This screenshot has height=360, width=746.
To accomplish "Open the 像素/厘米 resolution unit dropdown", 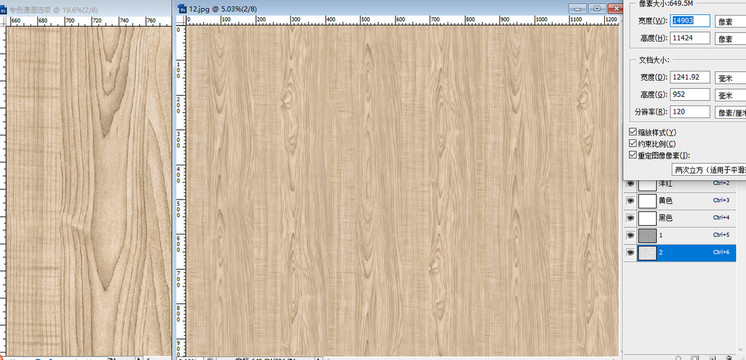I will [730, 112].
